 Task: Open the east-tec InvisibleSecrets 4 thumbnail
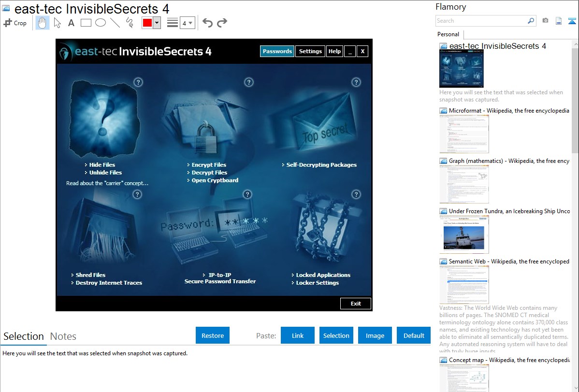[461, 69]
